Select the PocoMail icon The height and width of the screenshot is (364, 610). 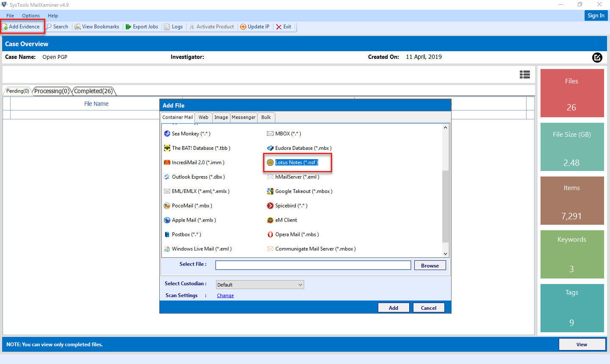click(x=167, y=206)
